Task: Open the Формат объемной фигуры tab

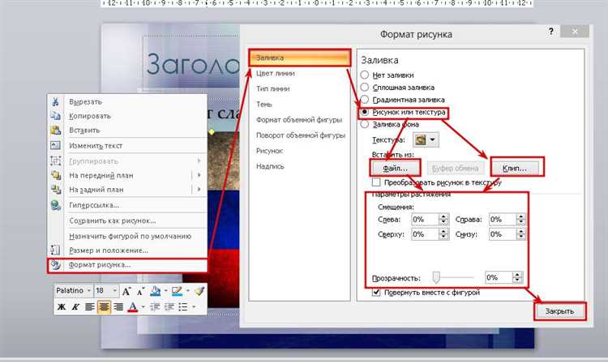Action: pos(300,120)
